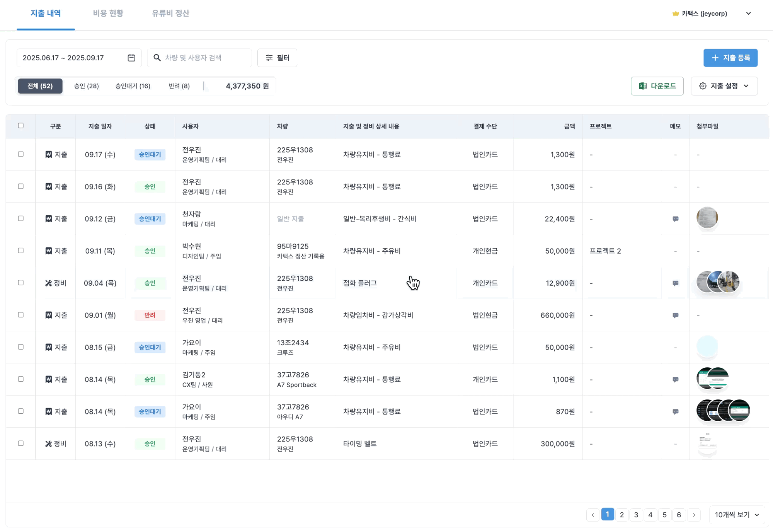
Task: Expand the 카택스 (jeycorp) account dropdown
Action: [748, 14]
